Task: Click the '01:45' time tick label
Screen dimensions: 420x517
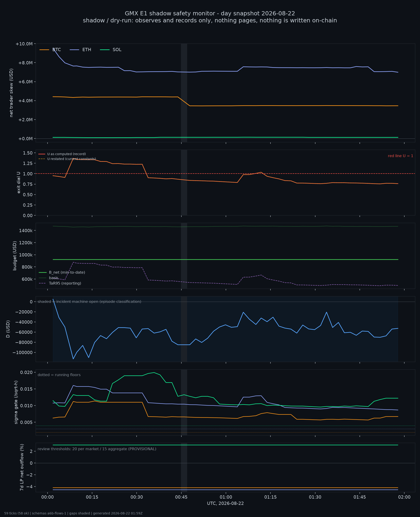Action: click(360, 497)
